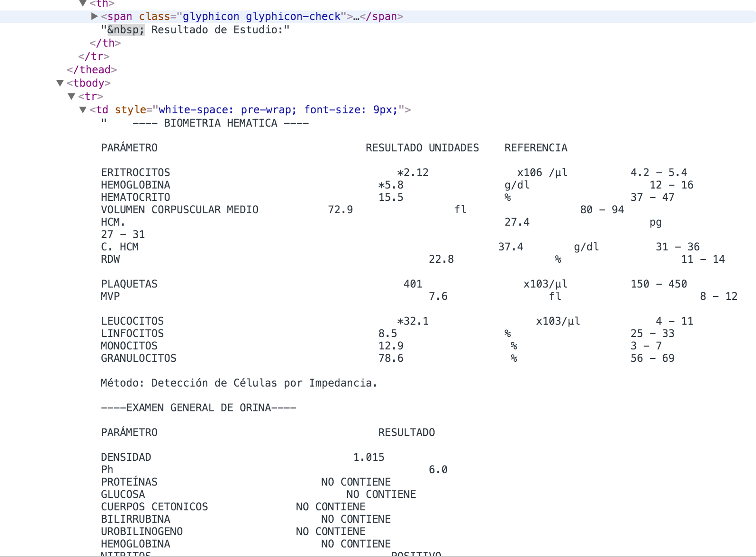Click the 'C. HCM' label
Screen dimensions: 756x557
pos(119,247)
